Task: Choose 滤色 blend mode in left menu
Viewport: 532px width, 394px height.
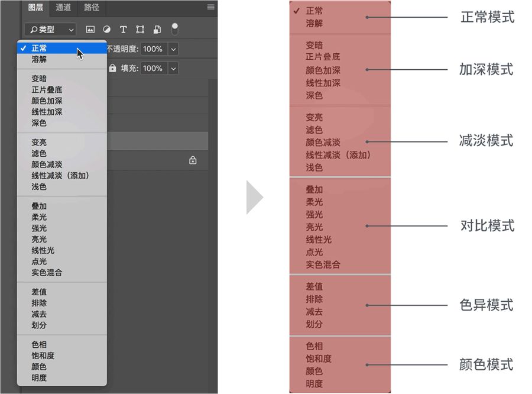Action: coord(39,154)
